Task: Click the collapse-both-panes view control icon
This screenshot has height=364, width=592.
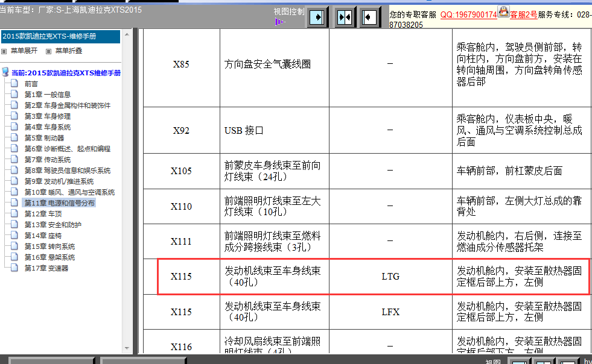Action: (x=345, y=17)
